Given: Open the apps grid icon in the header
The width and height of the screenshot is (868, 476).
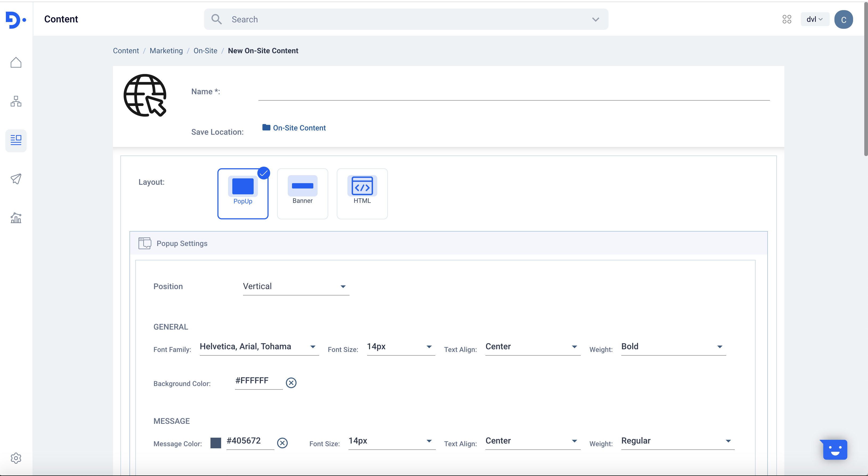Looking at the screenshot, I should [x=787, y=19].
